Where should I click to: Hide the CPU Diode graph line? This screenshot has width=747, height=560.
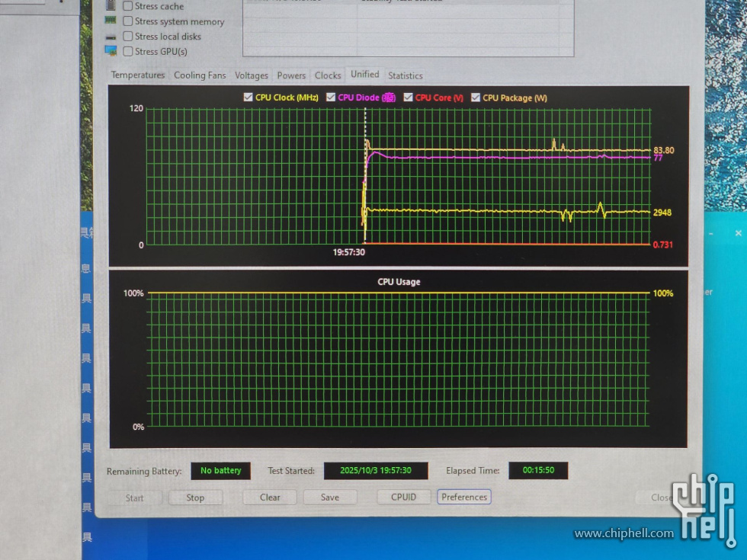click(331, 98)
